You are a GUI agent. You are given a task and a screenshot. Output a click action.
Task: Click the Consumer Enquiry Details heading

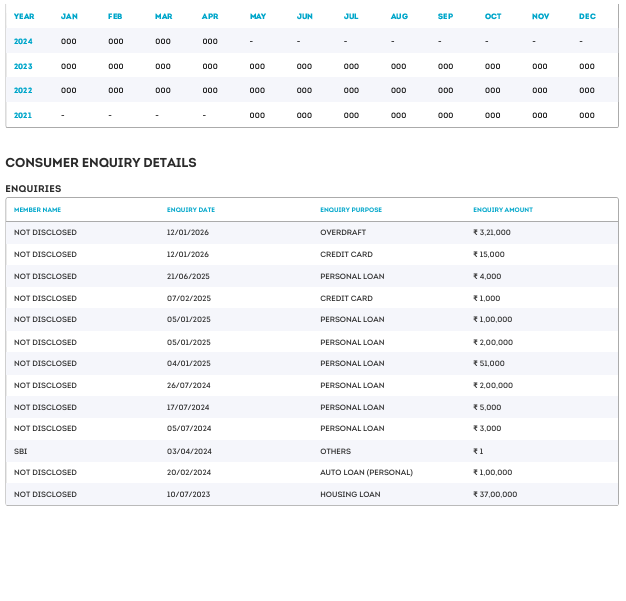(101, 162)
